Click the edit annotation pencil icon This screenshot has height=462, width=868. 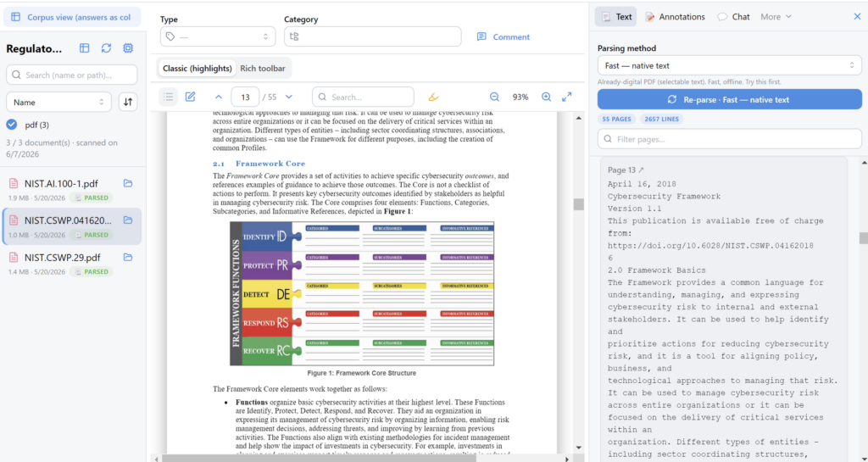(191, 97)
